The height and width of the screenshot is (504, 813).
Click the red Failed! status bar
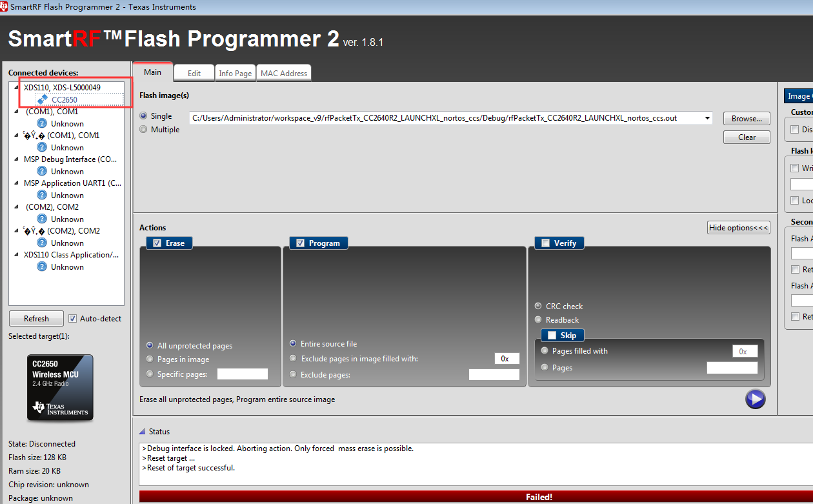click(x=476, y=497)
